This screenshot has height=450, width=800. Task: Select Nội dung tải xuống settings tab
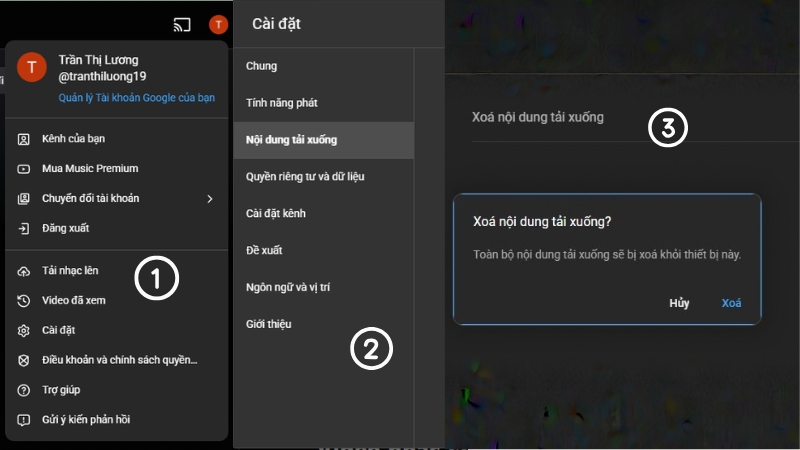point(323,140)
